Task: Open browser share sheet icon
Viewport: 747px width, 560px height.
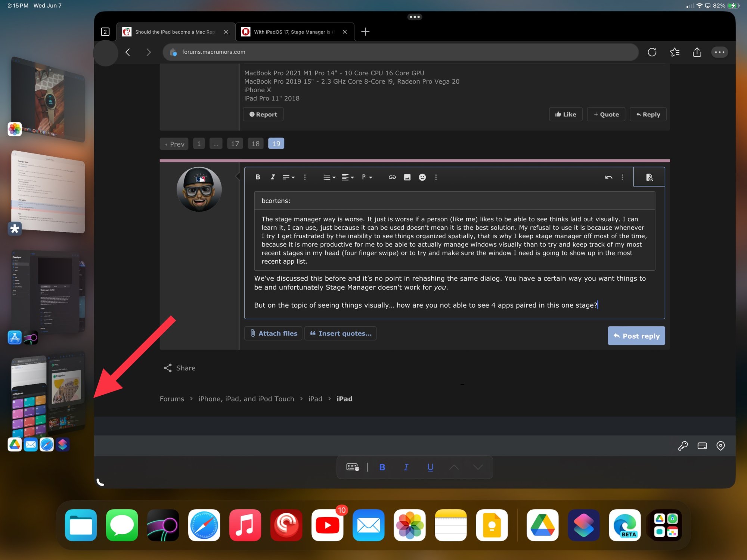Action: tap(697, 52)
